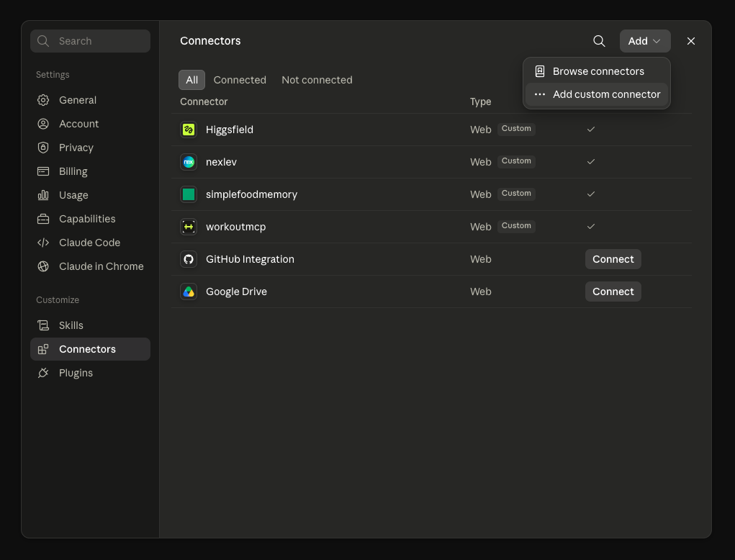
Task: Click the Claude Code brackets icon
Action: point(43,243)
